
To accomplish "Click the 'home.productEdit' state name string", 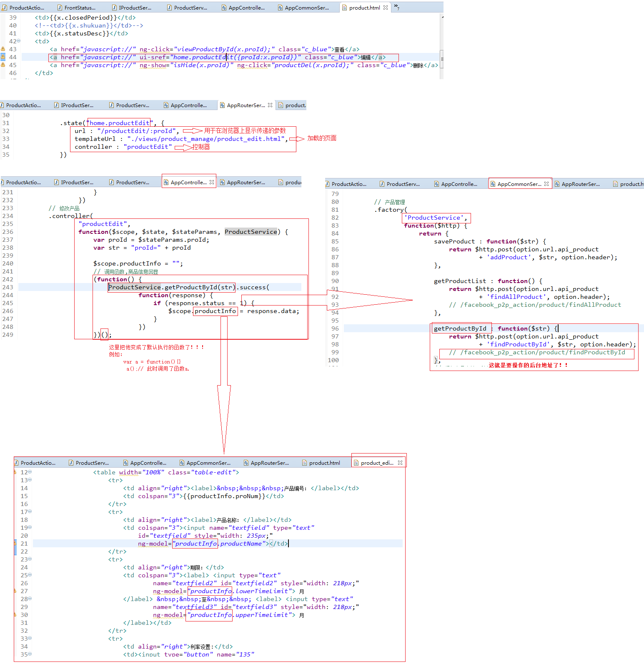I will tap(119, 123).
